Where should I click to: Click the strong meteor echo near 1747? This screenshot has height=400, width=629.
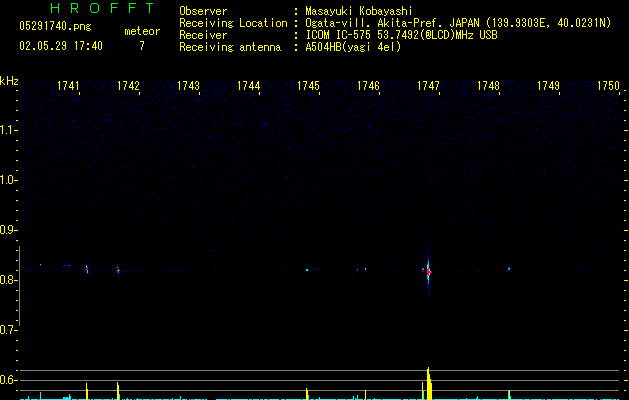coord(428,272)
